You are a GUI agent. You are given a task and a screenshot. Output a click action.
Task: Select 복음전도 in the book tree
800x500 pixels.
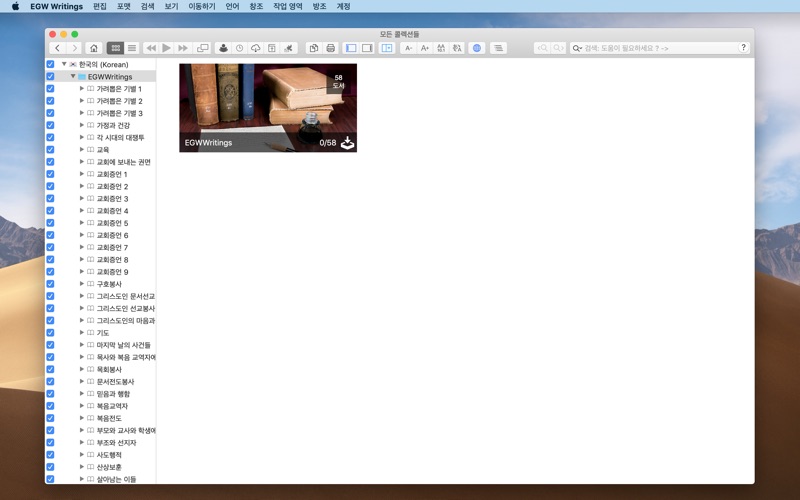[x=109, y=418]
